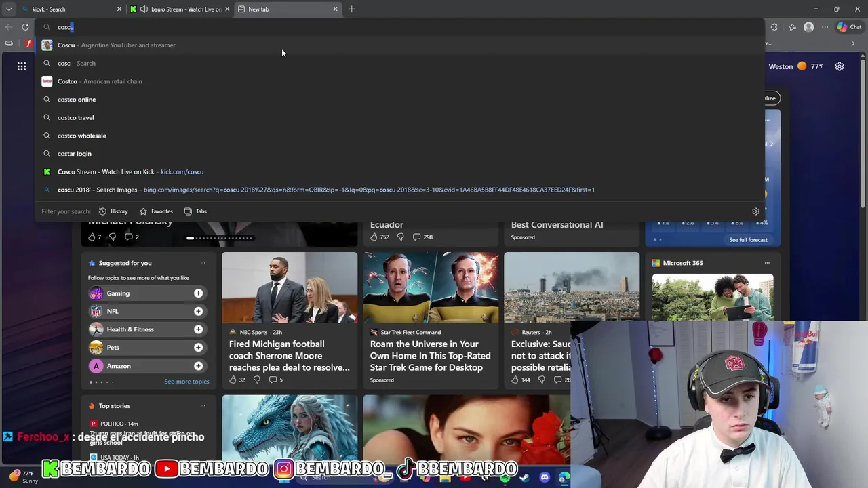This screenshot has width=868, height=488.
Task: Mute the baulo Stream tab audio icon
Action: 144,9
